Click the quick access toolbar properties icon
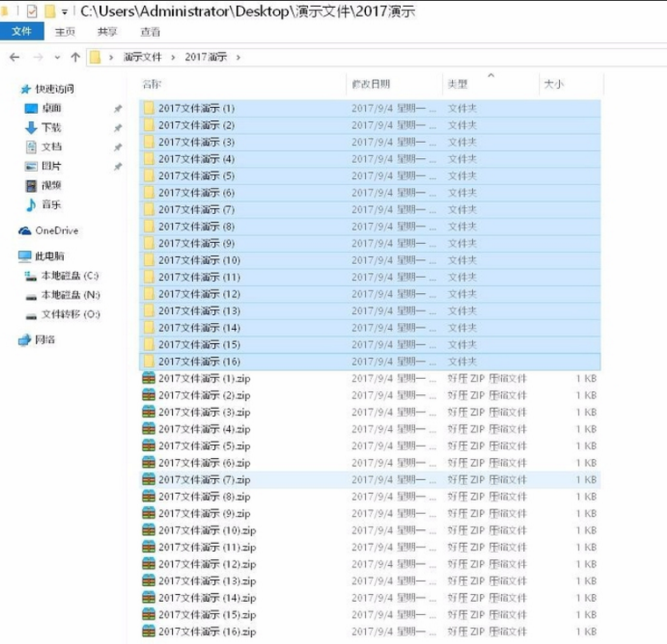The image size is (667, 644). (x=32, y=11)
